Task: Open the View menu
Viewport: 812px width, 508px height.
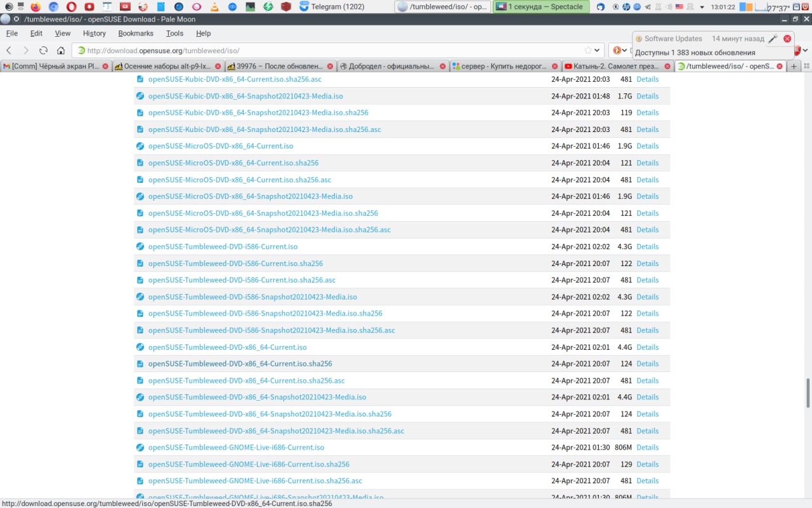Action: point(63,33)
